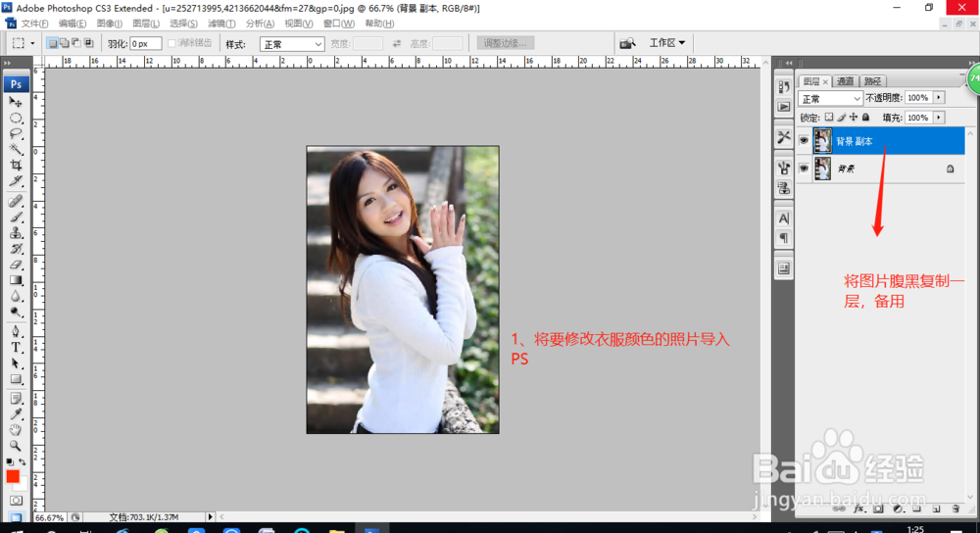Change screen mode at toolbox bottom
Image resolution: width=980 pixels, height=533 pixels.
click(x=16, y=516)
